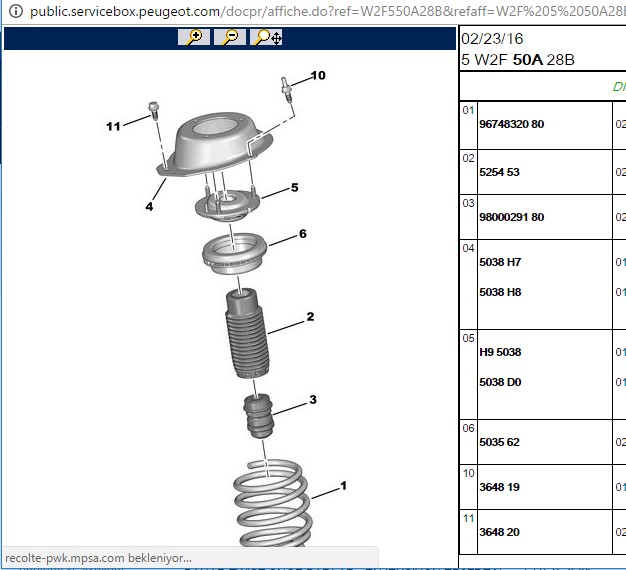Open part number 5035 62
The image size is (626, 570).
tap(499, 442)
